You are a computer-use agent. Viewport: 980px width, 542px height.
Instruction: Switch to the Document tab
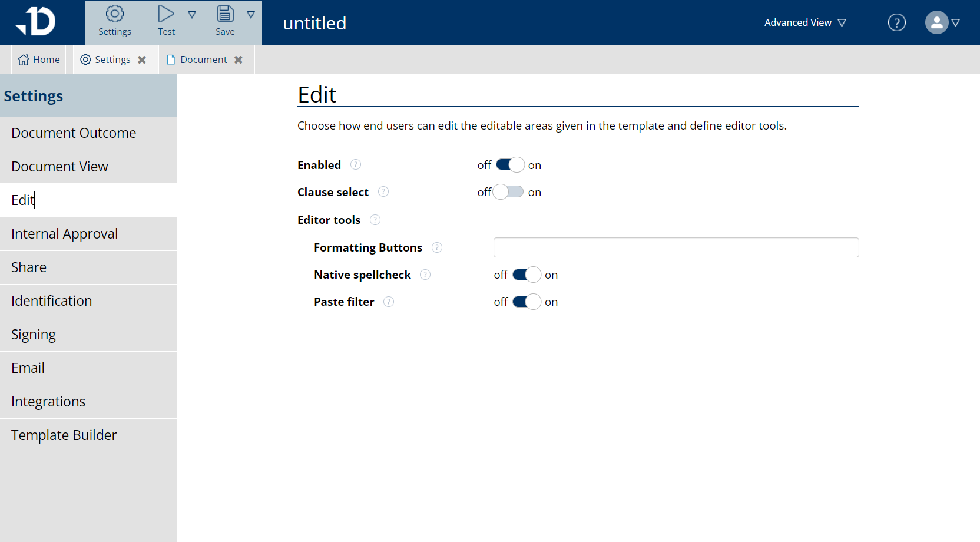point(203,59)
